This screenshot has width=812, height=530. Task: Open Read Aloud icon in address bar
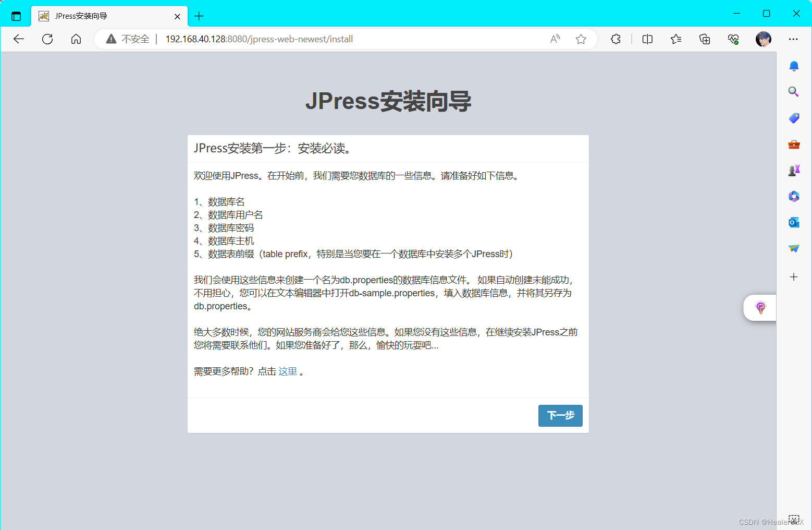[x=555, y=39]
